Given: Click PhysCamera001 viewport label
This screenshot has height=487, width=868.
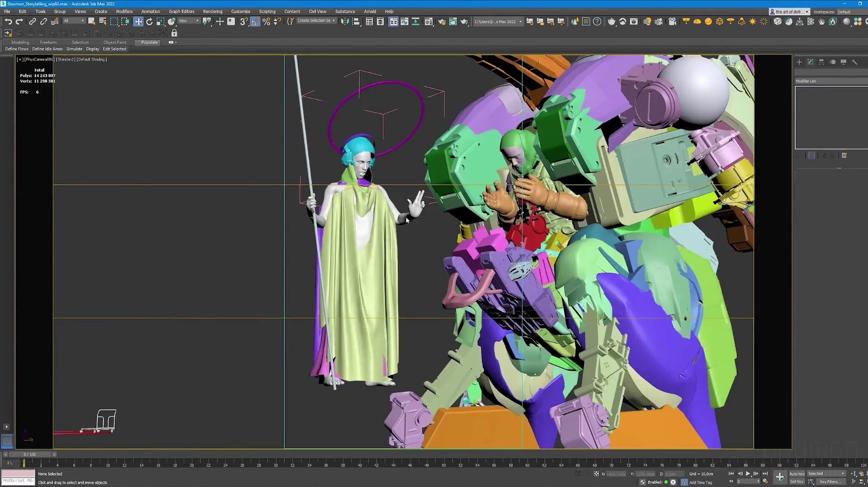Looking at the screenshot, I should (39, 59).
